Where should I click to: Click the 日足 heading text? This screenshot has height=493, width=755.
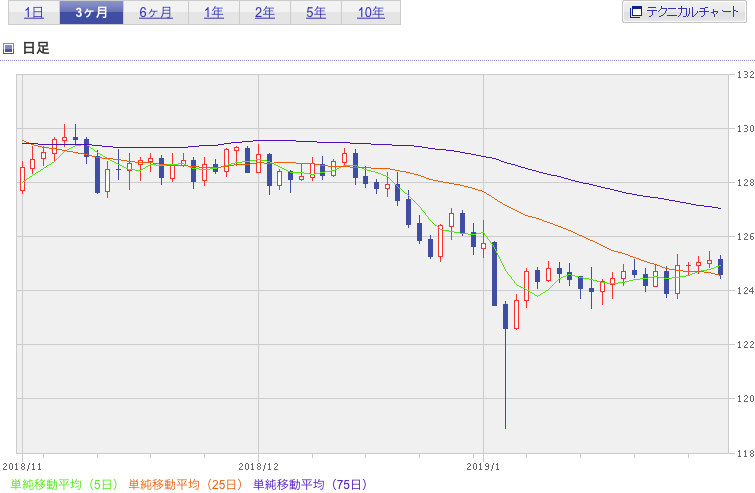tap(36, 48)
